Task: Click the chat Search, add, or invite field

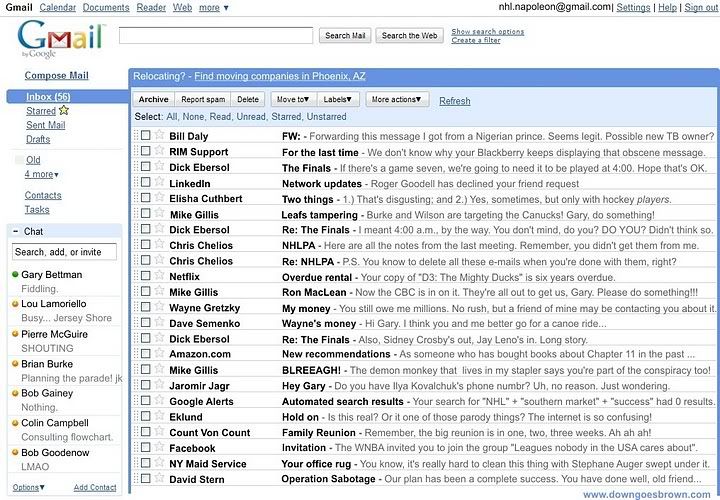Action: 64,252
